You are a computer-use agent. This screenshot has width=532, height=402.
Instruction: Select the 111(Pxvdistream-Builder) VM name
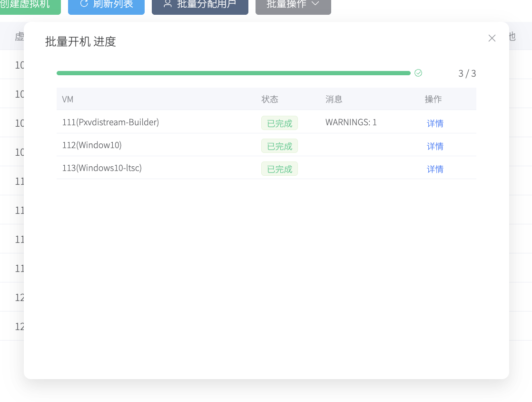pos(110,122)
